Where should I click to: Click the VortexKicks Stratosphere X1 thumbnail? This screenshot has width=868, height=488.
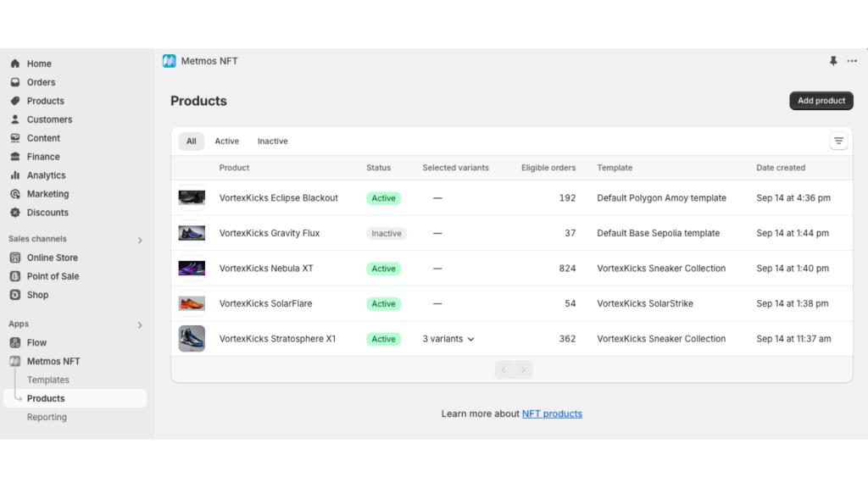192,339
